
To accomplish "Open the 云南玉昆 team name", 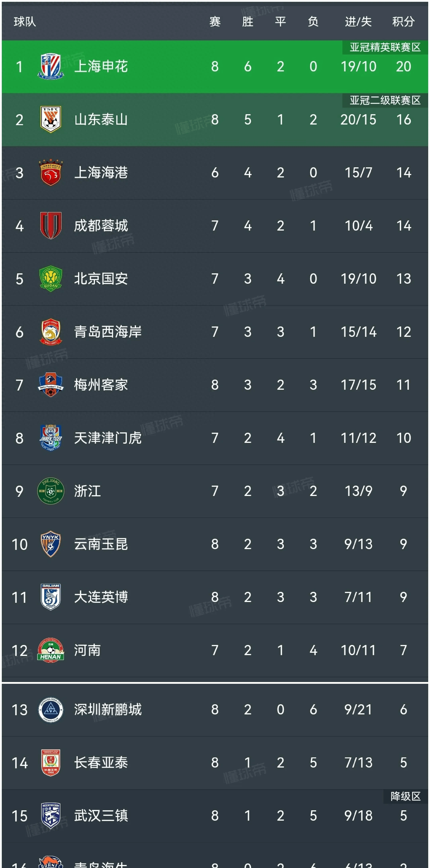I will click(x=101, y=544).
